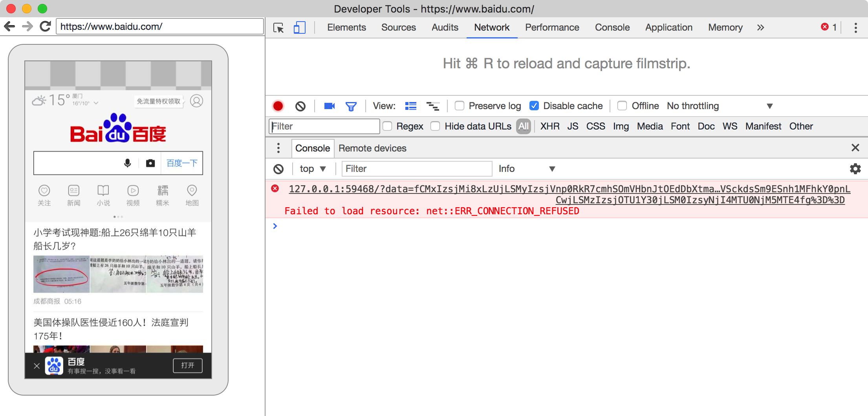Image resolution: width=868 pixels, height=416 pixels.
Task: Go forward in the browser
Action: [27, 27]
